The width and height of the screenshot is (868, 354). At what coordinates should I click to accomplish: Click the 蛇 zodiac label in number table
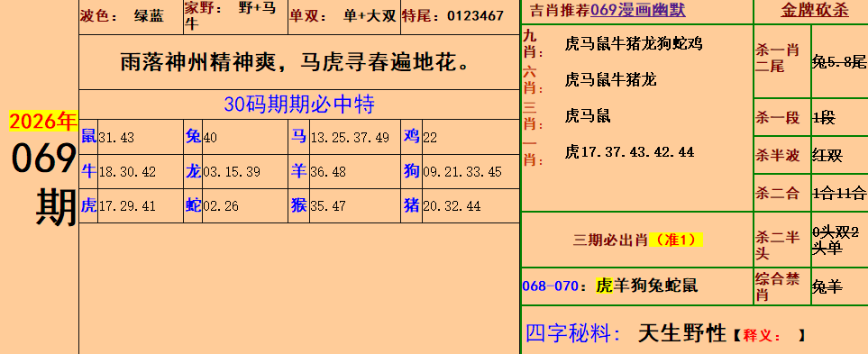pyautogui.click(x=193, y=205)
